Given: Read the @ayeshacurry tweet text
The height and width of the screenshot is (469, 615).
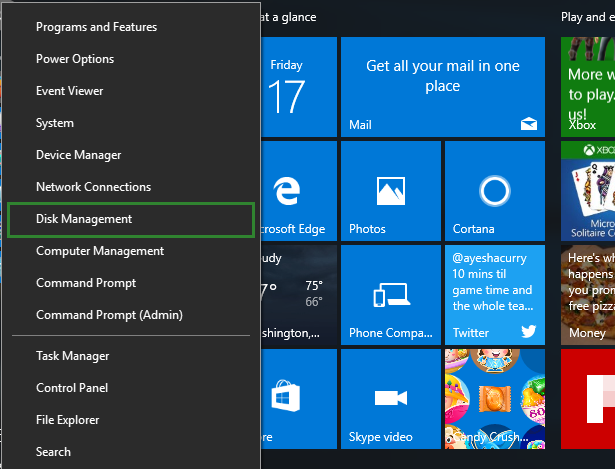Looking at the screenshot, I should click(x=492, y=282).
